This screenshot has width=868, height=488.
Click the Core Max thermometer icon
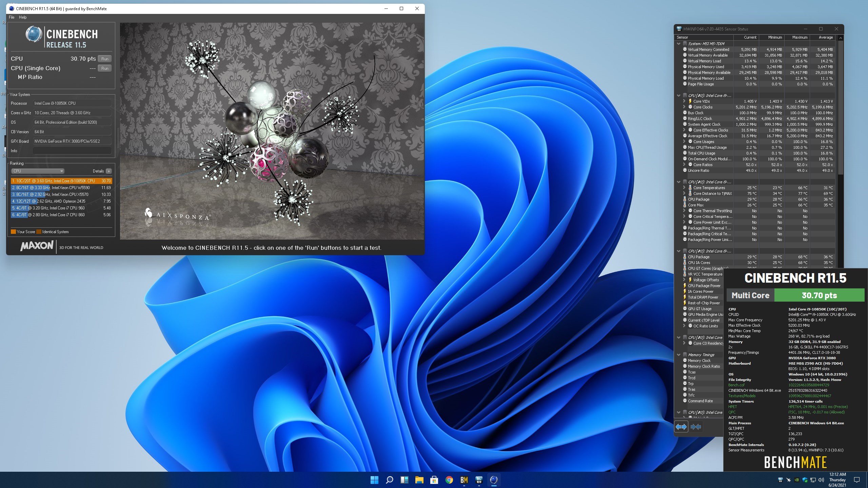coord(685,205)
